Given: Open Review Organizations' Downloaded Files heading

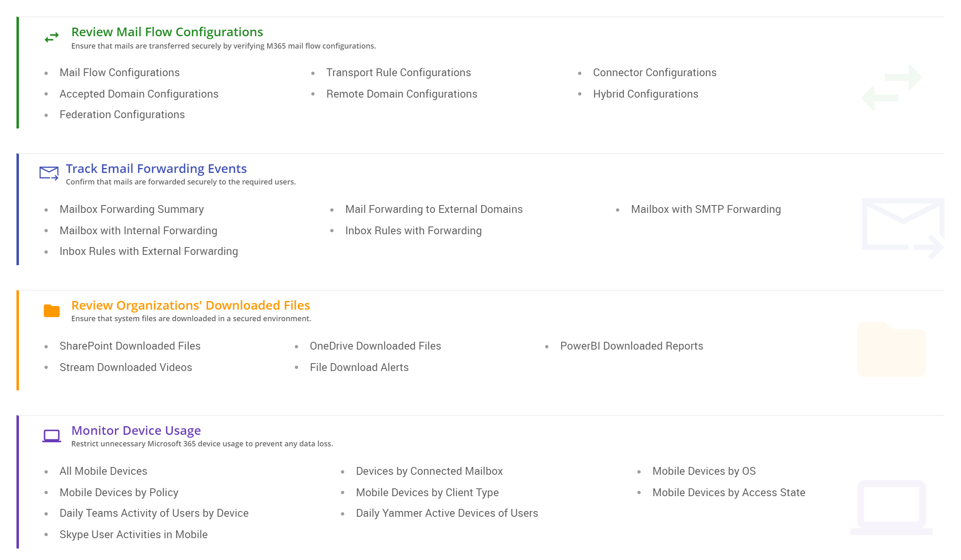Looking at the screenshot, I should pyautogui.click(x=191, y=305).
